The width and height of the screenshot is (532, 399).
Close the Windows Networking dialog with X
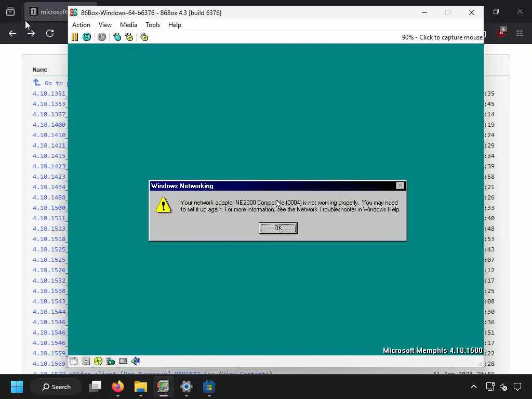click(401, 186)
